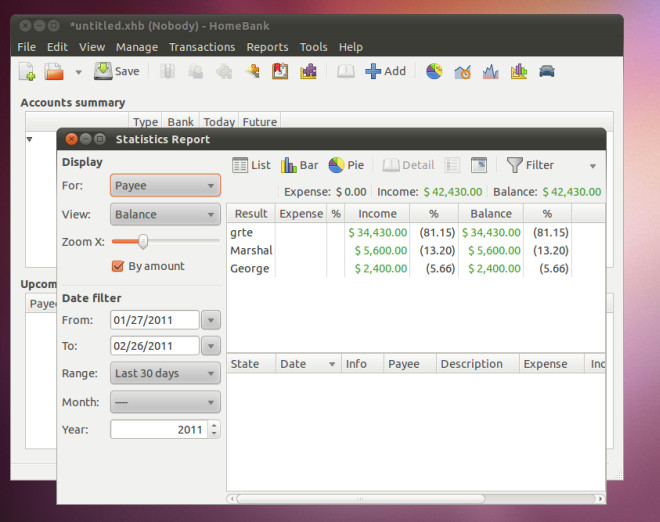
Task: Click the Year spinner arrows
Action: (x=214, y=429)
